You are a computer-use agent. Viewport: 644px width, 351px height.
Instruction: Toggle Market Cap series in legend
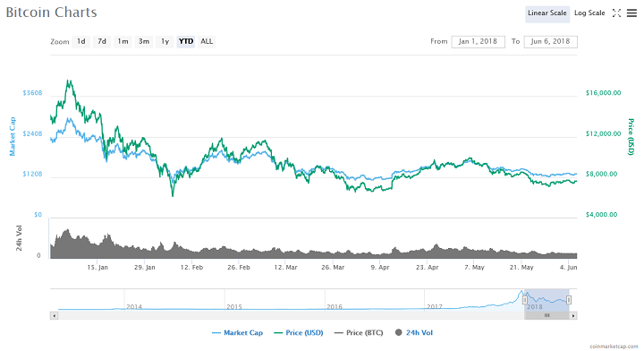(x=237, y=333)
